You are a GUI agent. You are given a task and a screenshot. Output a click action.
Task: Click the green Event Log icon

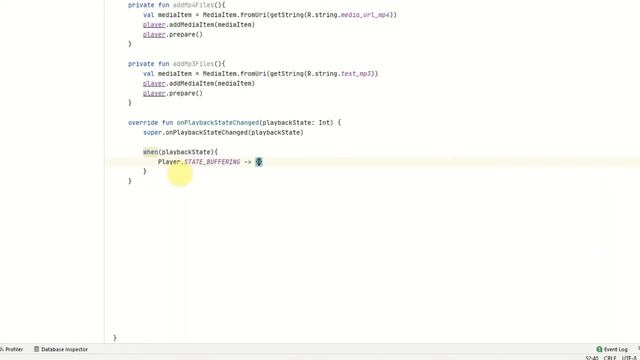(599, 349)
